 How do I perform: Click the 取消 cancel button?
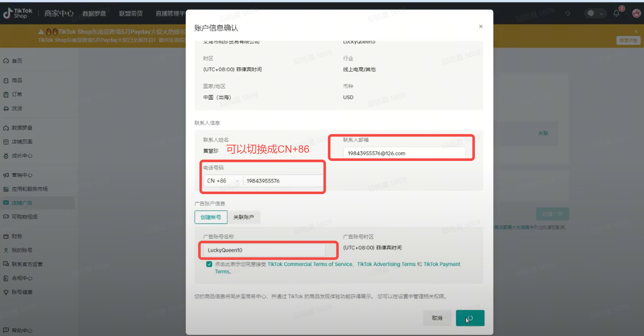click(437, 318)
